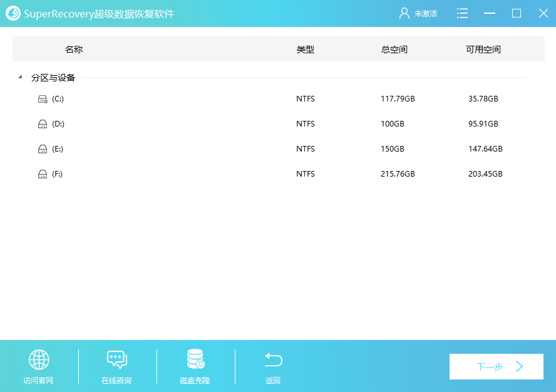Click the 215.76GB total space value
556x392 pixels.
coord(398,174)
